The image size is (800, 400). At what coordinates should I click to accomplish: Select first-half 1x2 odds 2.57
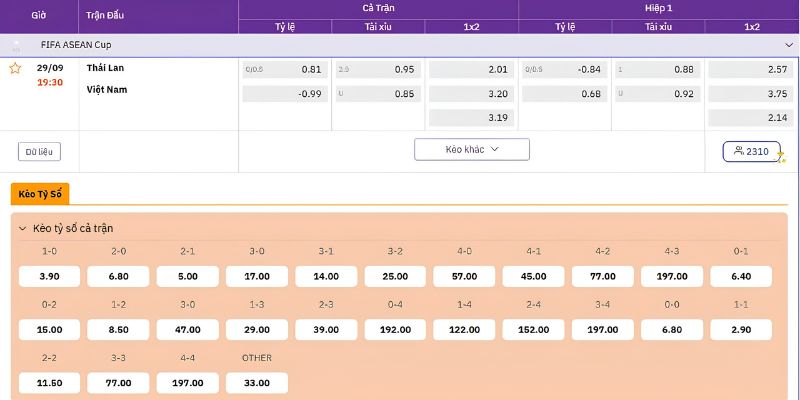point(751,69)
